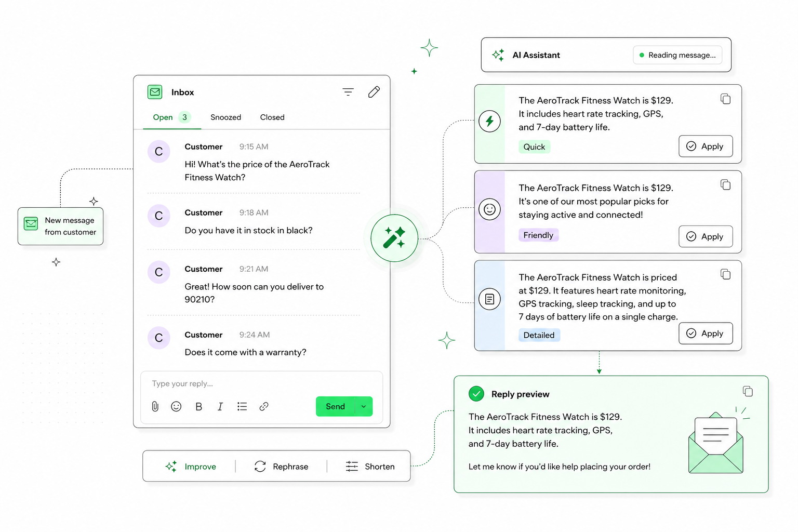The height and width of the screenshot is (532, 798).
Task: Click the Send button
Action: tap(335, 406)
